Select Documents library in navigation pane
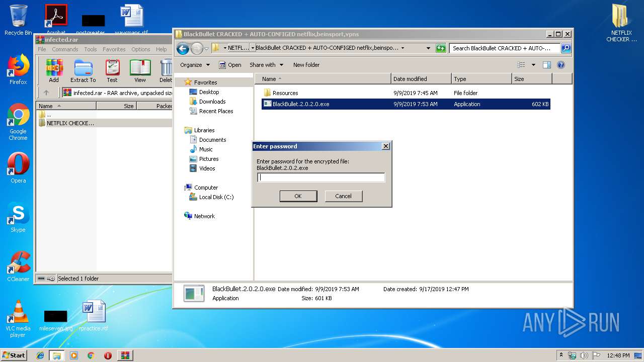Viewport: 644px width, 362px height. click(208, 140)
